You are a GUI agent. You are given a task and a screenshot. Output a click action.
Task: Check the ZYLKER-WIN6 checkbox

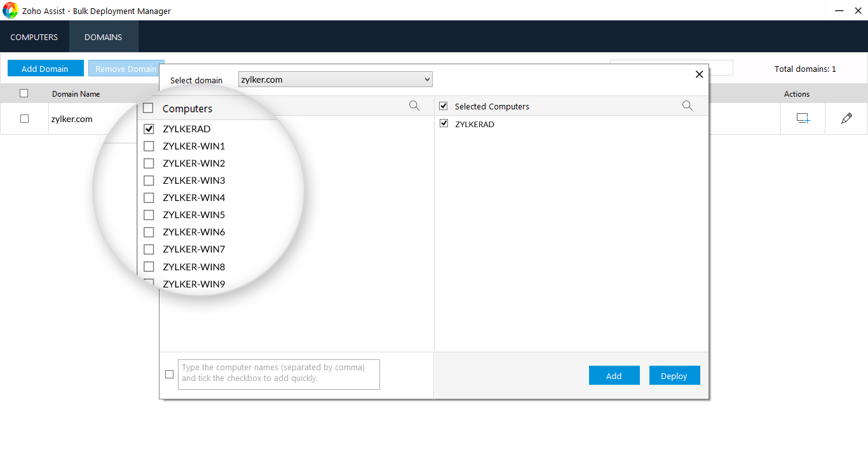click(x=149, y=232)
